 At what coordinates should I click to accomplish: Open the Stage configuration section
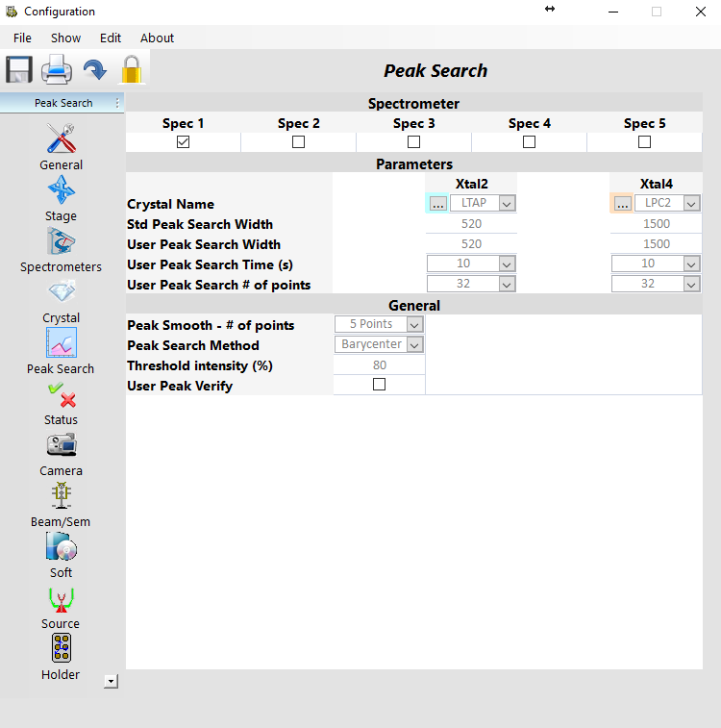(x=61, y=190)
